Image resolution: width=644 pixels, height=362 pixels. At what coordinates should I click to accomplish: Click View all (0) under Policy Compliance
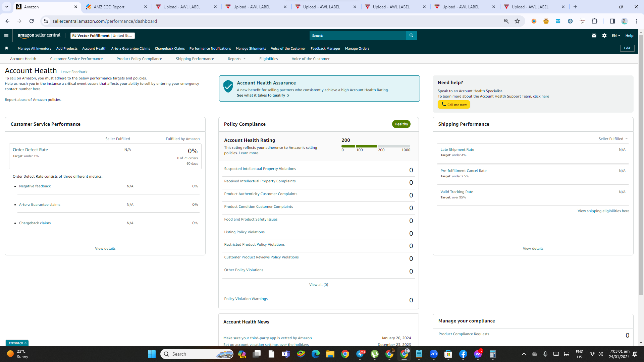point(319,285)
